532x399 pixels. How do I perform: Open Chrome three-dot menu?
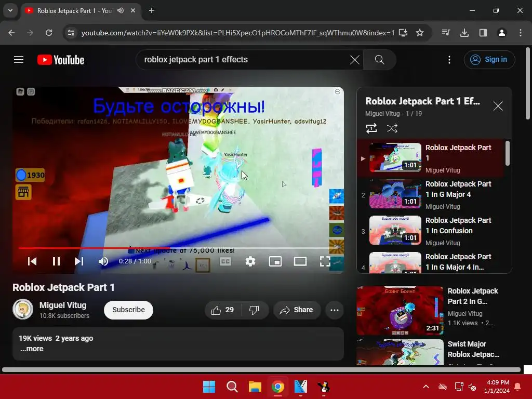[521, 33]
